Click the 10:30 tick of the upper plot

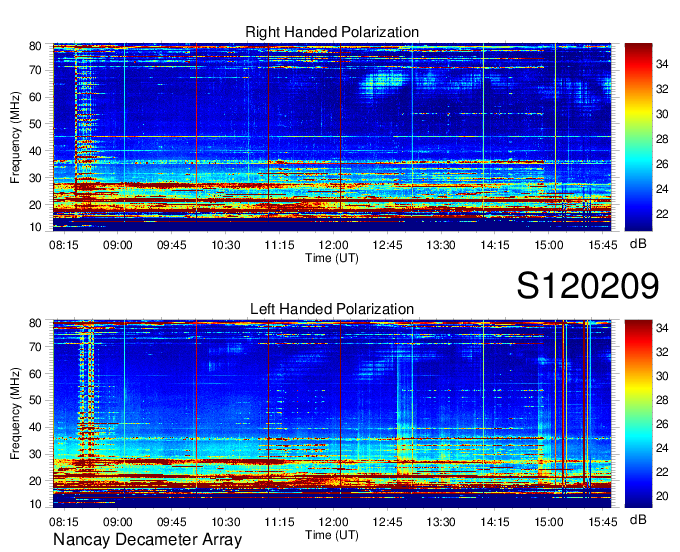(x=226, y=245)
